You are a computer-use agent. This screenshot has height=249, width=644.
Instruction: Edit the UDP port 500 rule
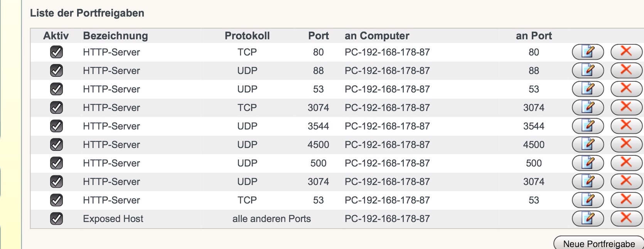[x=587, y=163]
